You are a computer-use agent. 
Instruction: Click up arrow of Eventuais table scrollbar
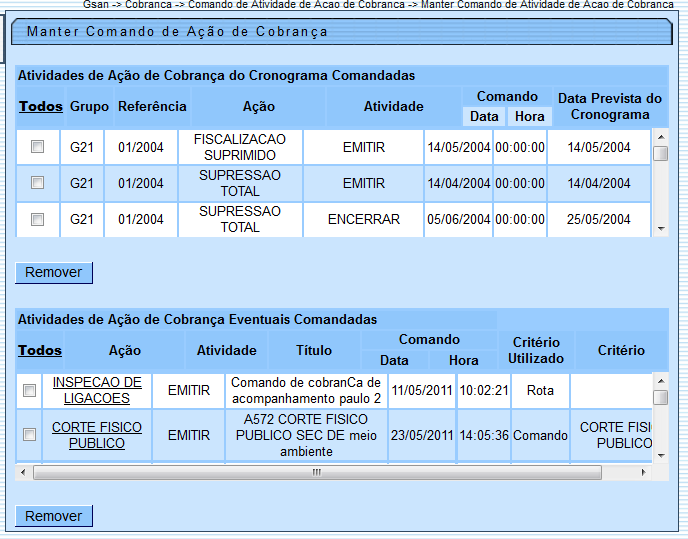coord(660,380)
